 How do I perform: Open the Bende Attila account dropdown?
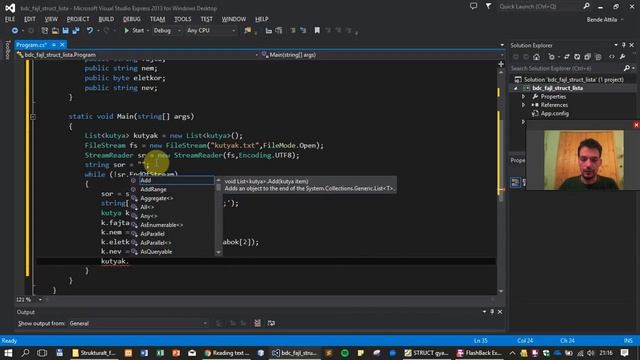click(x=605, y=20)
